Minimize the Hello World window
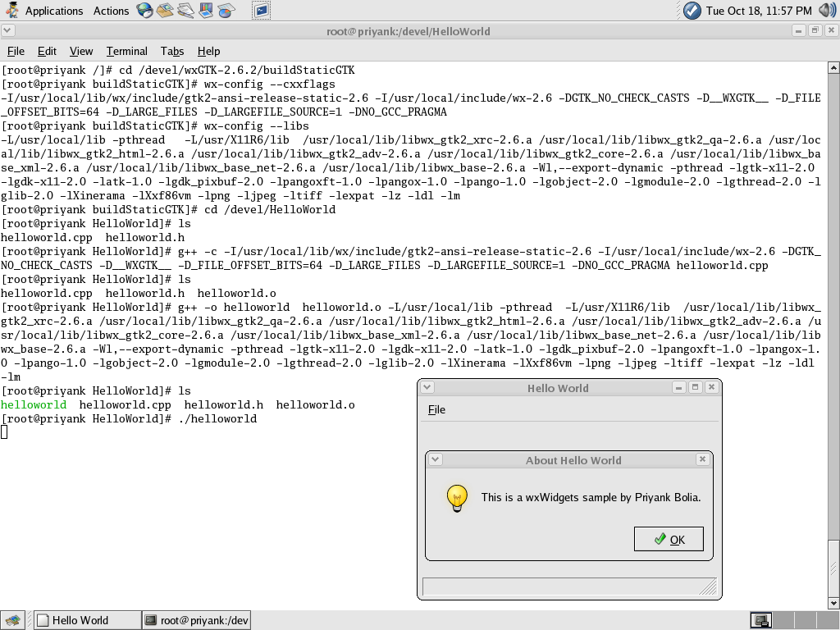This screenshot has width=840, height=630. click(x=678, y=387)
